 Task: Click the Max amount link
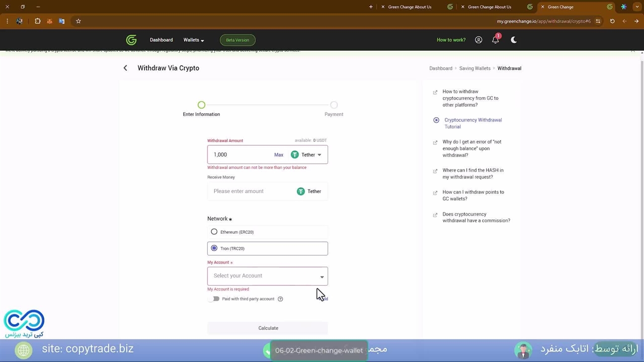(x=279, y=155)
